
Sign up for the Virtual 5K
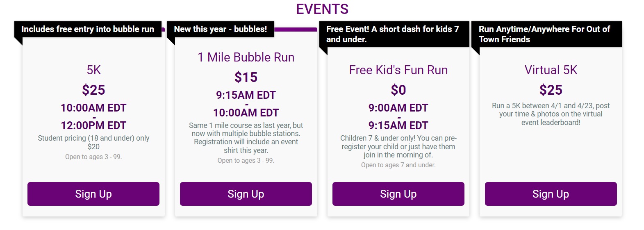pyautogui.click(x=551, y=194)
